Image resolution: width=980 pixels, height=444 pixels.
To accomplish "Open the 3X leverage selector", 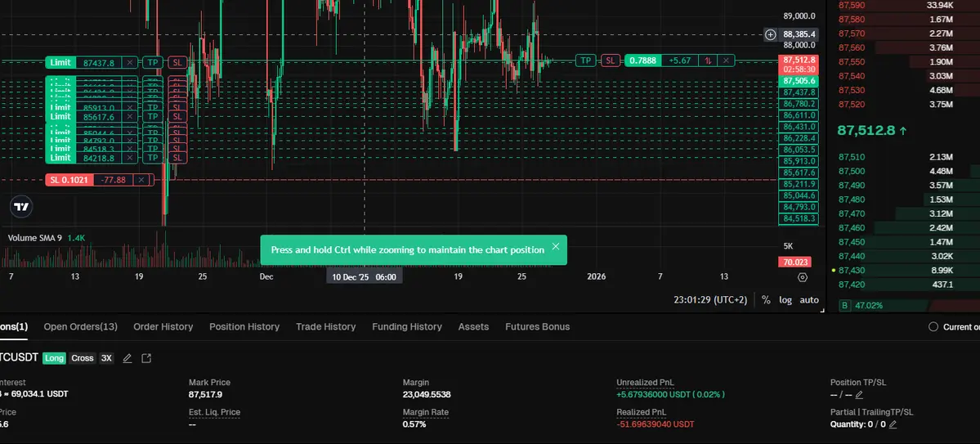I will 106,358.
